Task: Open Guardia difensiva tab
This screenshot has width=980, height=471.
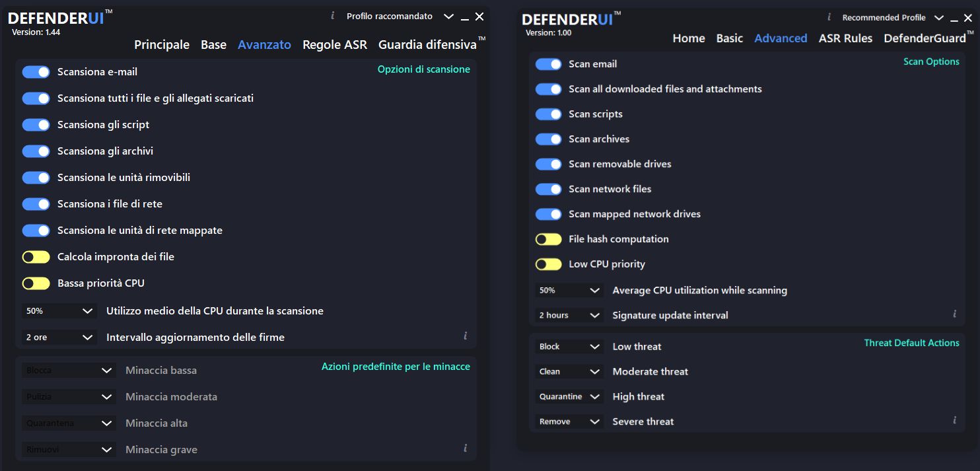Action: click(428, 45)
